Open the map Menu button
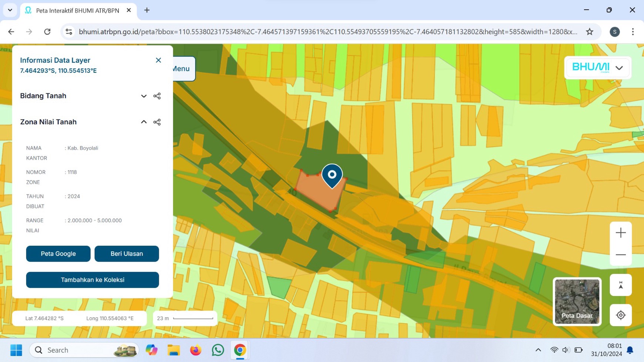 pyautogui.click(x=184, y=69)
